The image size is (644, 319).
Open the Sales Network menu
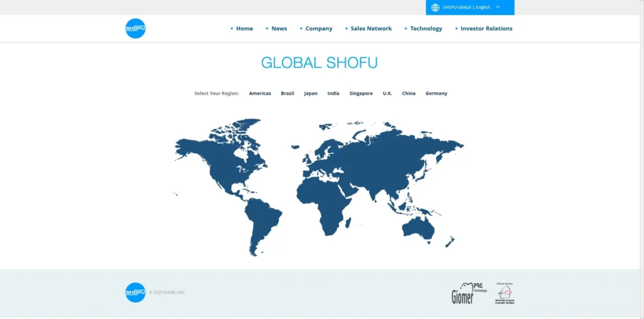[x=371, y=28]
